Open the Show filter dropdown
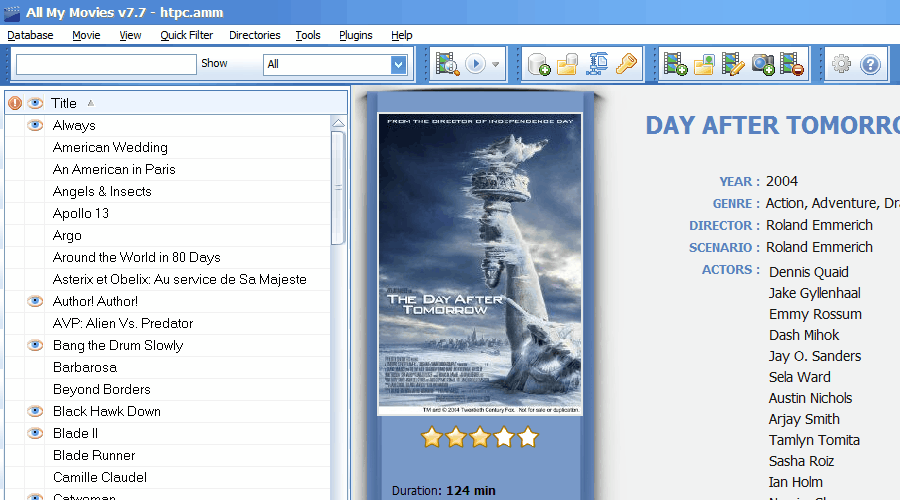The height and width of the screenshot is (500, 900). coord(398,64)
